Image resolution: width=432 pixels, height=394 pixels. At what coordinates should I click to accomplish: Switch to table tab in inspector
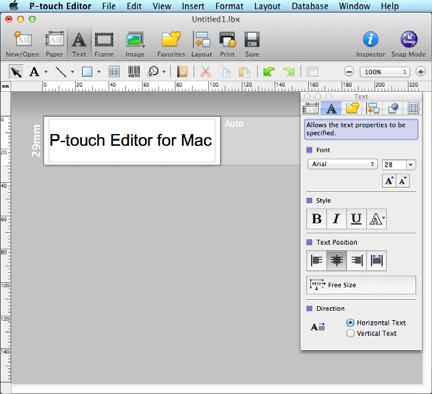pyautogui.click(x=413, y=108)
